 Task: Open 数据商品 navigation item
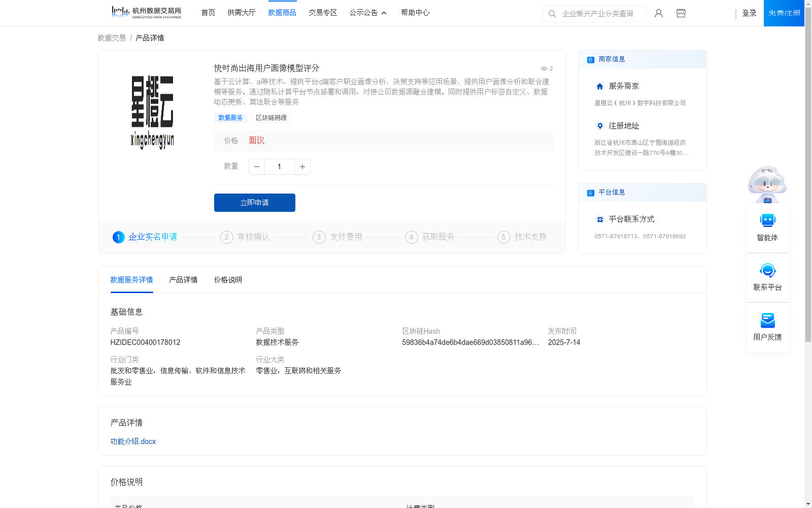pos(282,13)
